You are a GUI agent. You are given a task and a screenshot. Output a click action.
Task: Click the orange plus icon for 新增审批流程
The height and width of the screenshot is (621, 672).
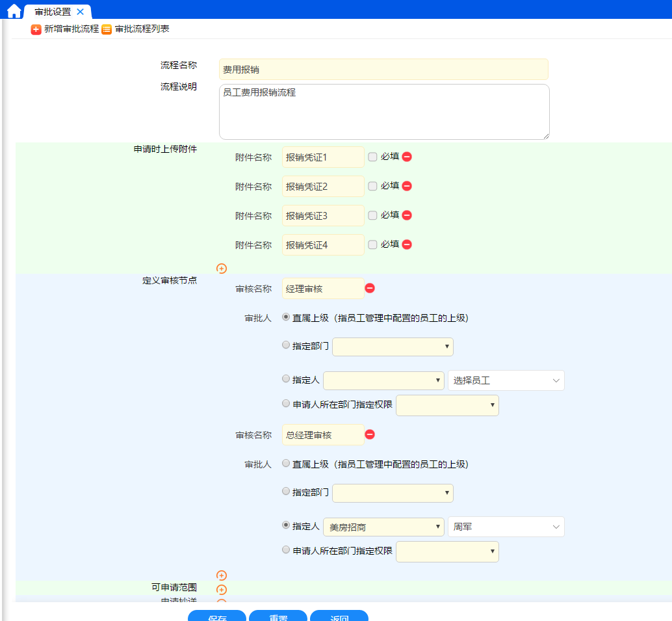pos(36,29)
